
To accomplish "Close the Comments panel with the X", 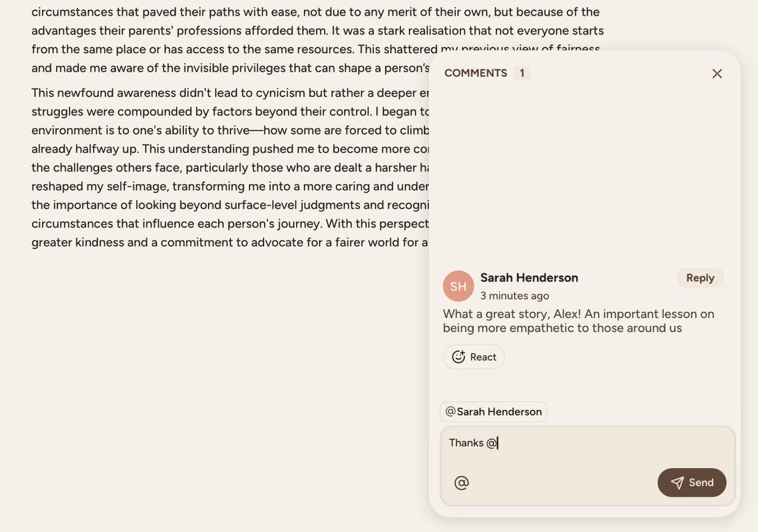I will [717, 74].
